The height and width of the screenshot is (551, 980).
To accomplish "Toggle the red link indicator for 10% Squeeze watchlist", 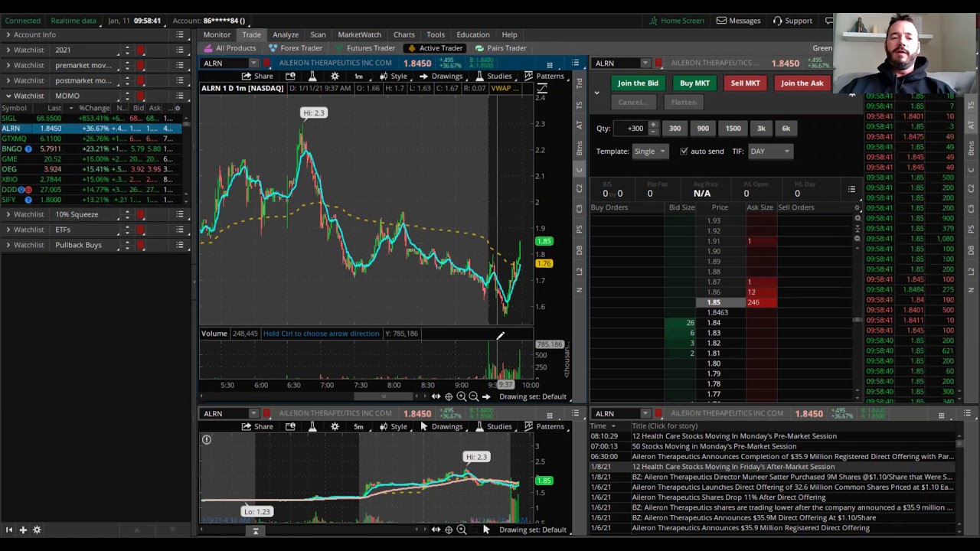I will 141,214.
